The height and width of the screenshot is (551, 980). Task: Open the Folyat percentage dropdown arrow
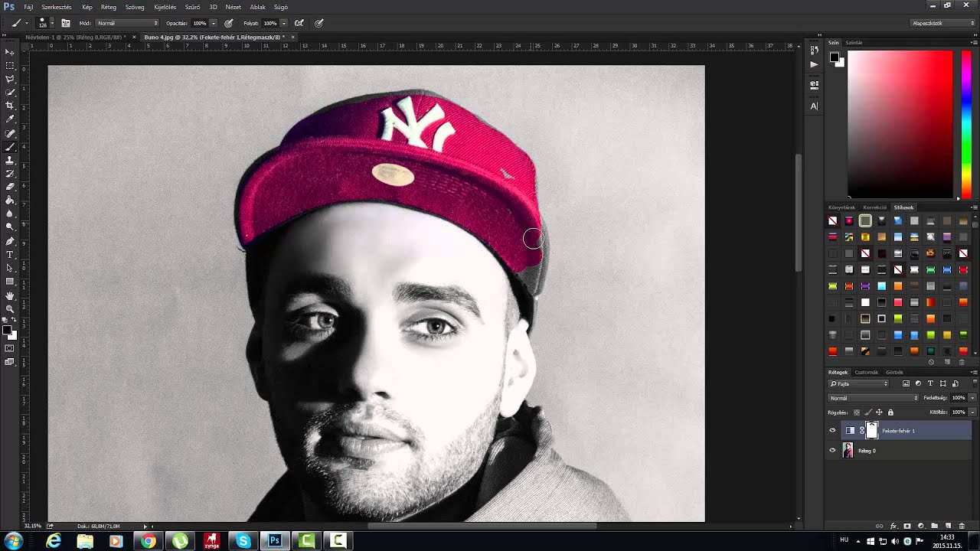click(284, 23)
